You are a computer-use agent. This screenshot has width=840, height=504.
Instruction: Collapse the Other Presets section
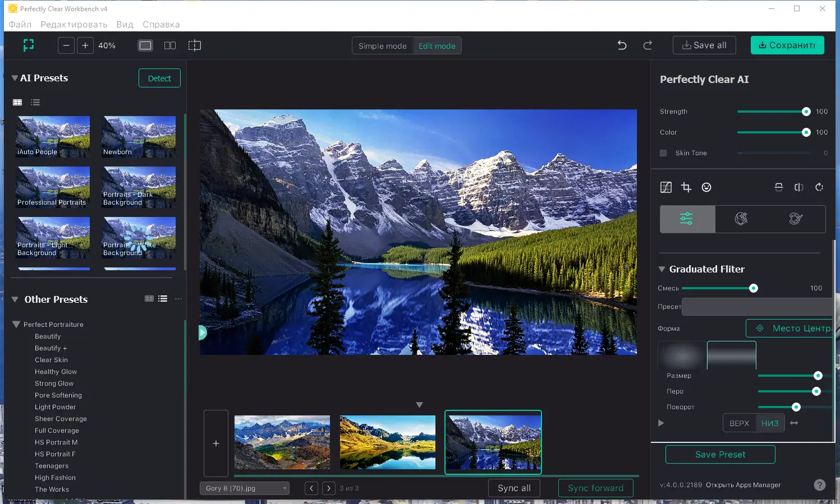[x=15, y=299]
